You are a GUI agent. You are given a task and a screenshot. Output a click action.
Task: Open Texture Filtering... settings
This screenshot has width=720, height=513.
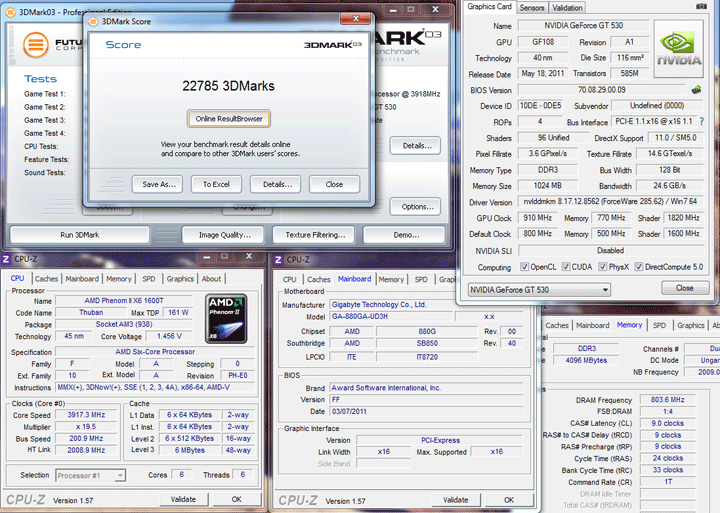[315, 235]
